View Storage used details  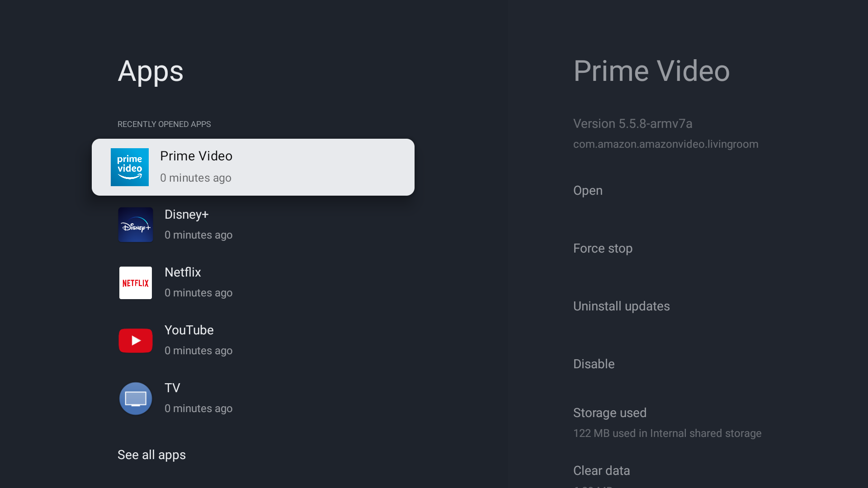[x=609, y=413]
